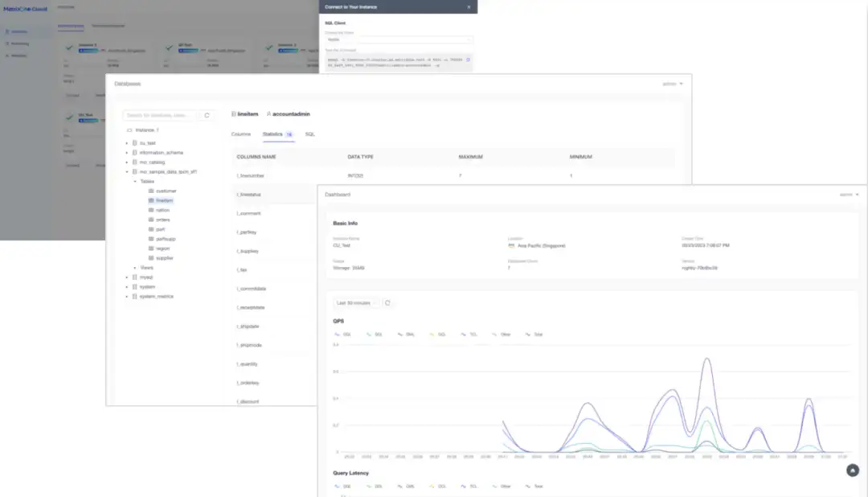Expand the Views tree node

point(134,268)
